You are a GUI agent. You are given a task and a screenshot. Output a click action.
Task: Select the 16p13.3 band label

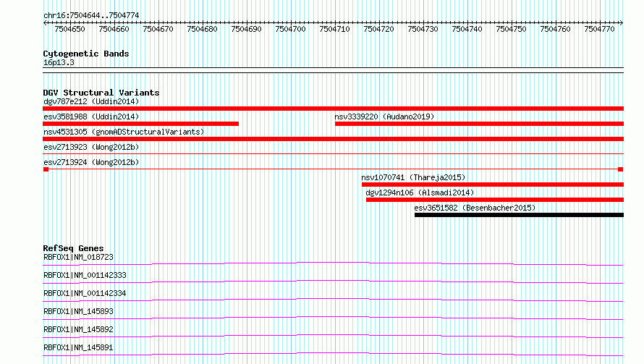59,62
